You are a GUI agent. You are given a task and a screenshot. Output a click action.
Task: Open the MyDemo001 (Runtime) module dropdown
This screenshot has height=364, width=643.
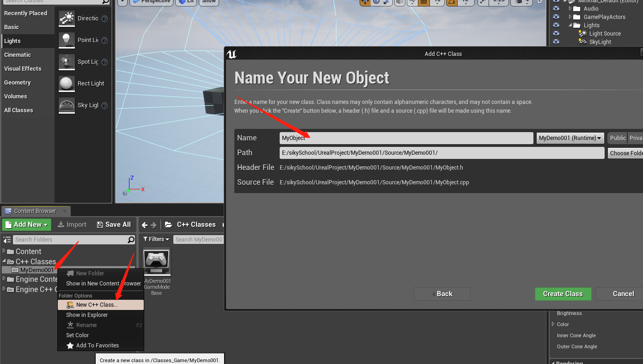[x=570, y=138]
